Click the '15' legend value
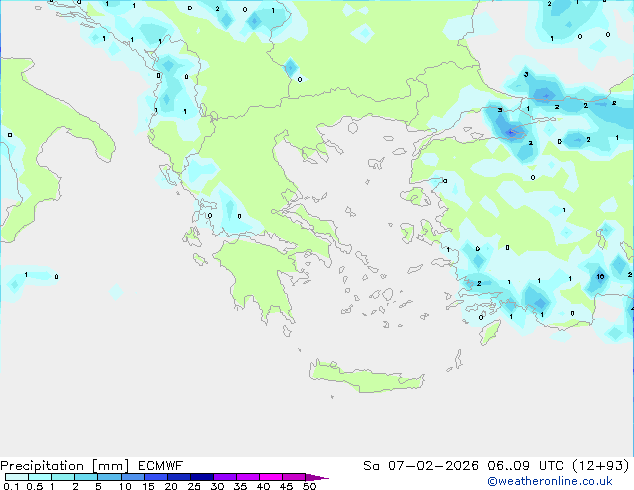The width and height of the screenshot is (634, 490). click(x=148, y=486)
